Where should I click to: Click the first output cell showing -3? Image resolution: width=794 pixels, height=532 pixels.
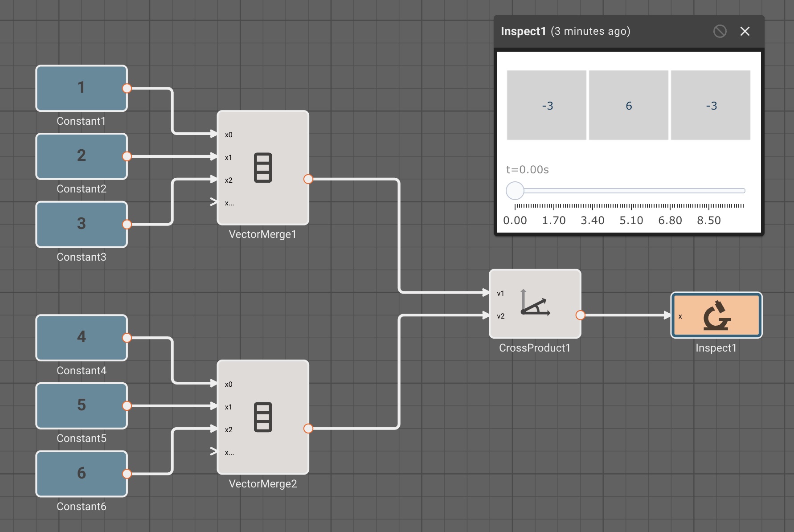point(547,105)
